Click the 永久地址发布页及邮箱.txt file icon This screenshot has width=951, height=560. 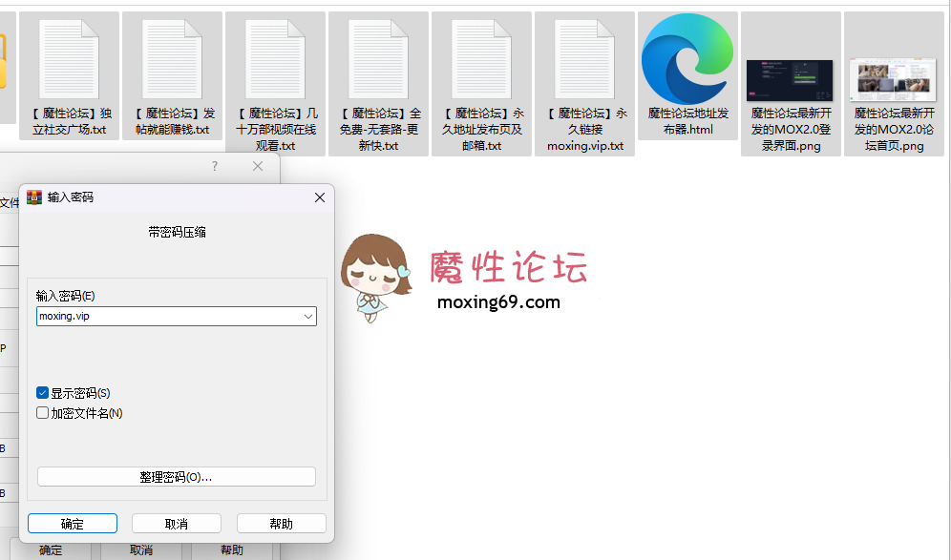tap(481, 59)
